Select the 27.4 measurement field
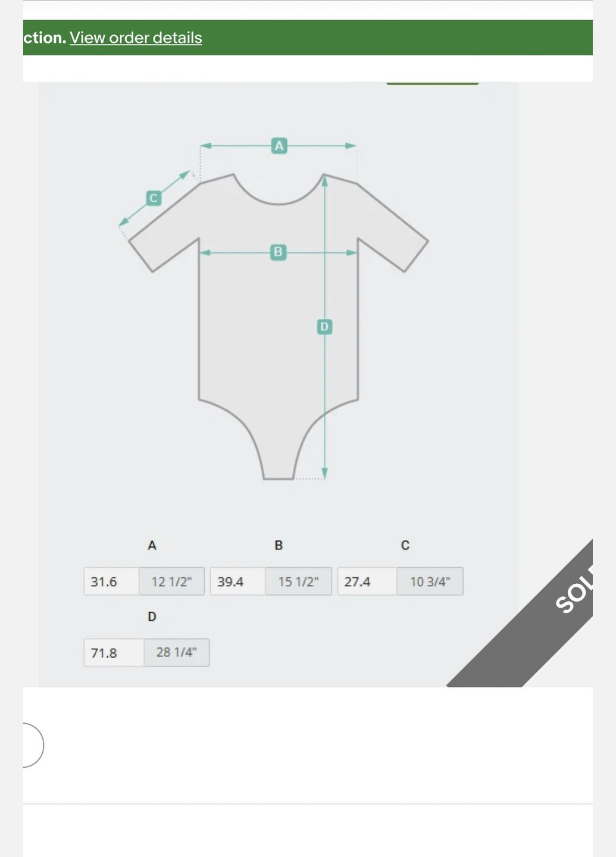The image size is (616, 857). pyautogui.click(x=367, y=581)
